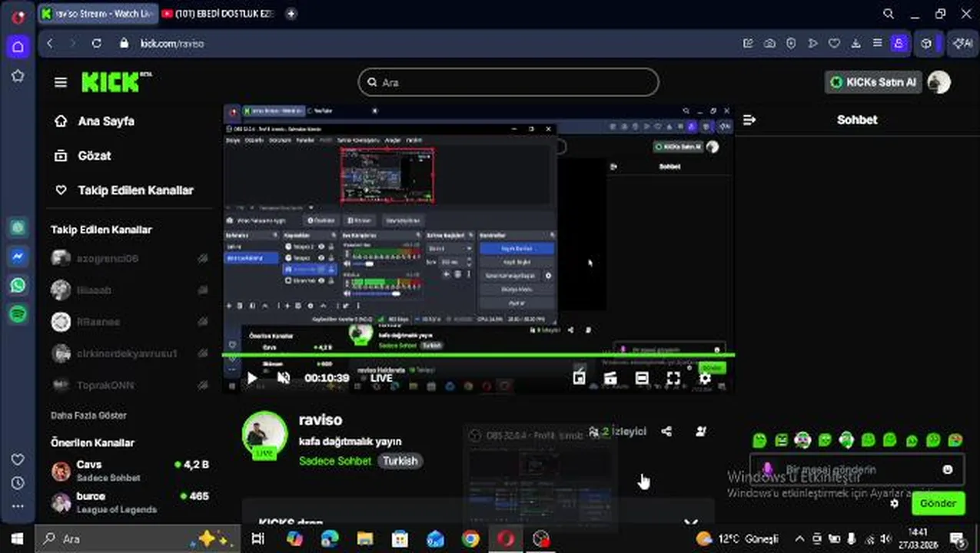Open a new browser tab

(291, 14)
